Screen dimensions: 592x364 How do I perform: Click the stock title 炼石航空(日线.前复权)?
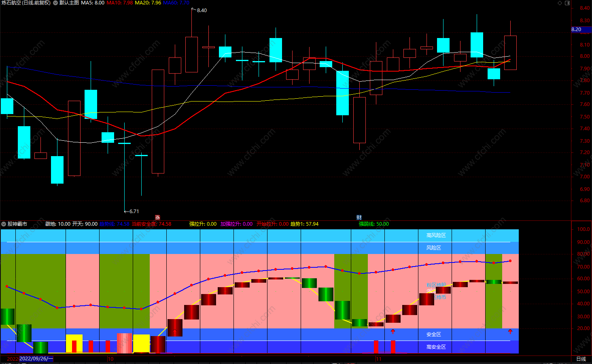26,3
